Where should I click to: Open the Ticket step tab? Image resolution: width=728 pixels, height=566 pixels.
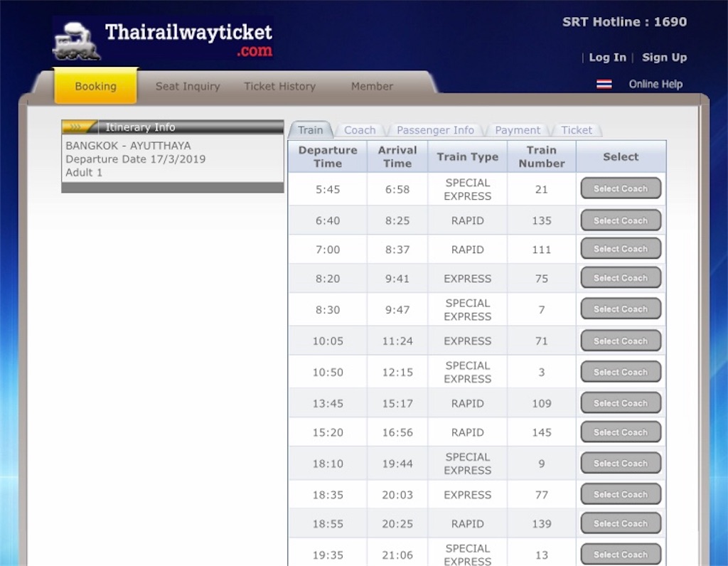coord(576,130)
